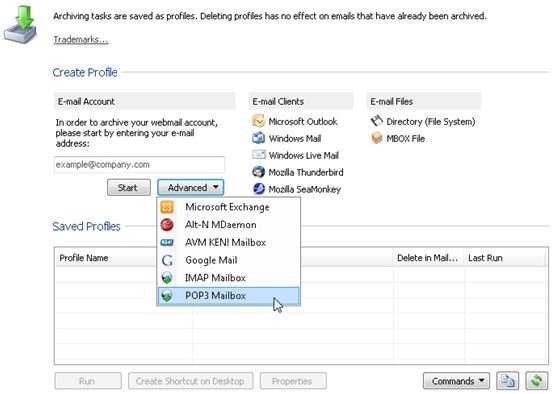This screenshot has height=394, width=552.
Task: Sort by Delete in Mail... column header
Action: tap(428, 258)
